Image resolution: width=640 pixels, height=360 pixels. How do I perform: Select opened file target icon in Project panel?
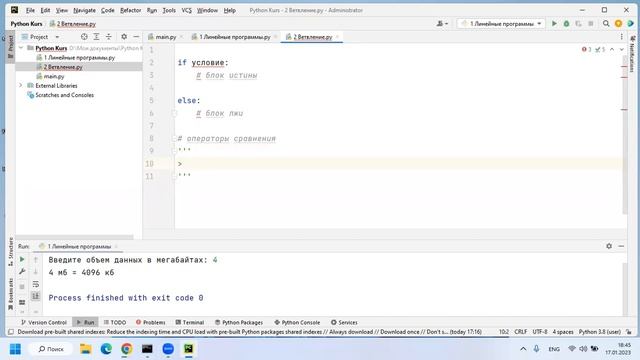(84, 37)
